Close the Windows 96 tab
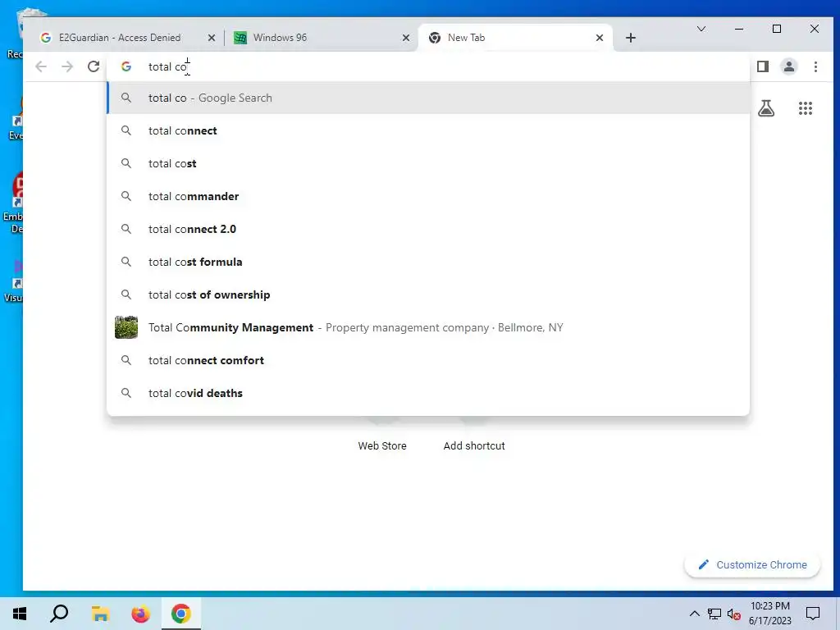This screenshot has height=630, width=840. coord(405,38)
